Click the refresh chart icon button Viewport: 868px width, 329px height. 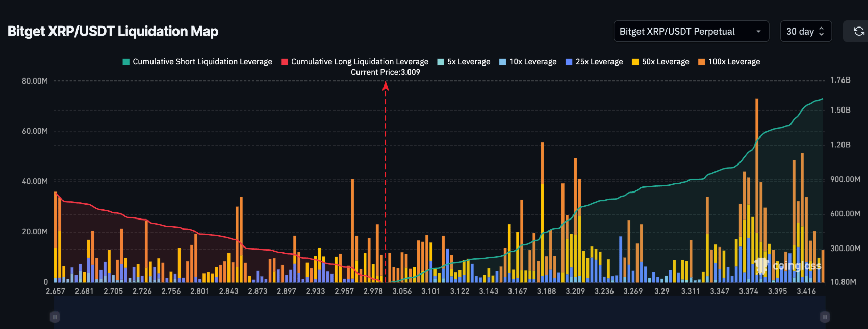tap(859, 32)
